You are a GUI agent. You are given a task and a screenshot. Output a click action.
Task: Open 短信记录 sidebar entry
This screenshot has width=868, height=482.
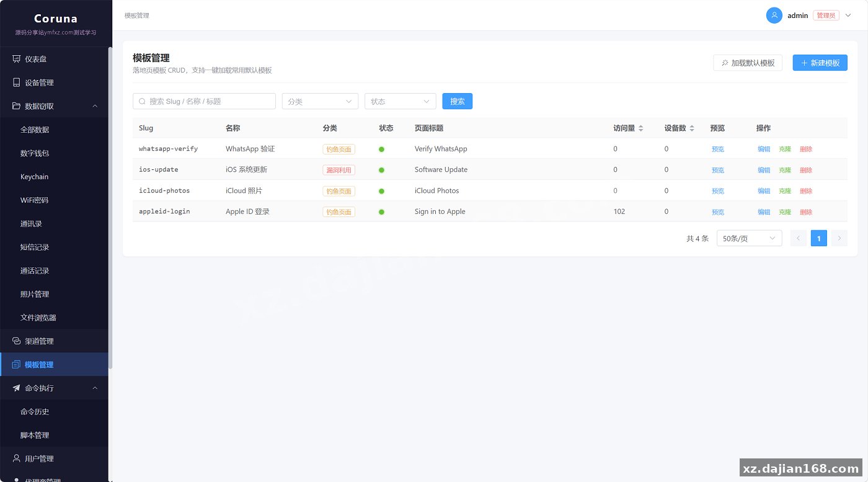tap(54, 247)
